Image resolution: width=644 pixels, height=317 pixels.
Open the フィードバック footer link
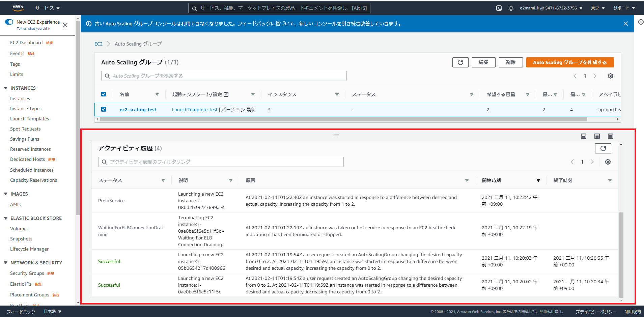click(21, 312)
